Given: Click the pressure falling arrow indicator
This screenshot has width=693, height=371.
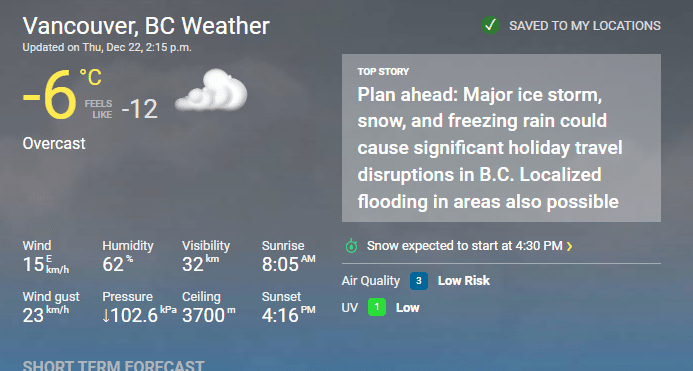Looking at the screenshot, I should [x=106, y=315].
